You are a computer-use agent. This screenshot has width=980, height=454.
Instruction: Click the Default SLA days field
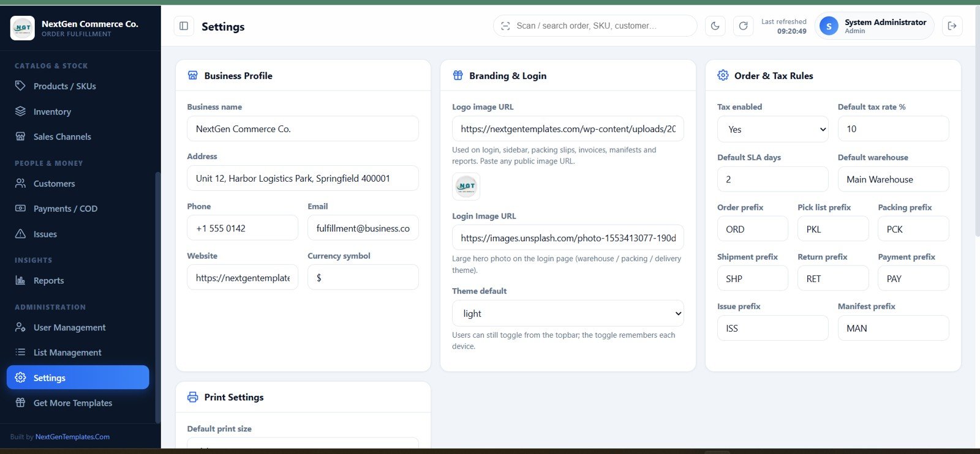click(773, 179)
